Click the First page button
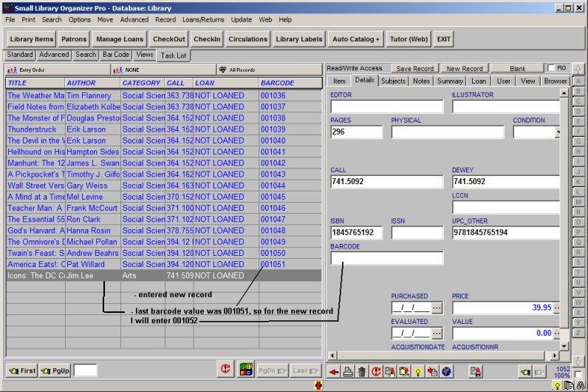The image size is (588, 392). click(x=22, y=371)
